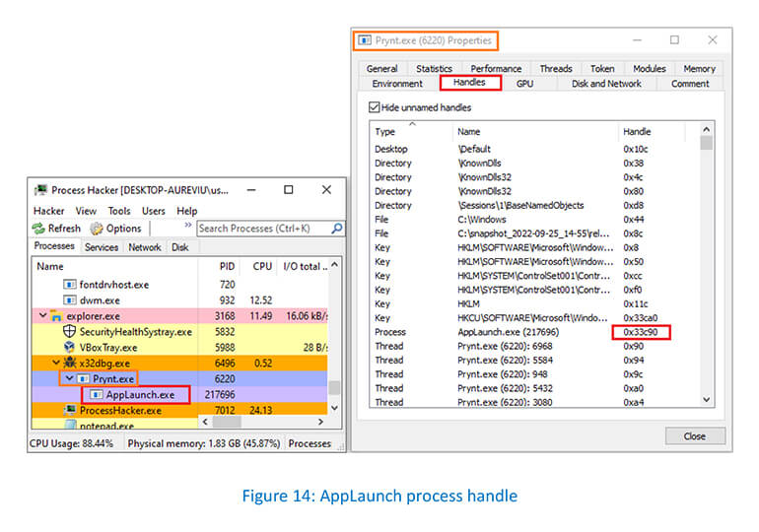Click the handles list scroll-down arrow

706,399
